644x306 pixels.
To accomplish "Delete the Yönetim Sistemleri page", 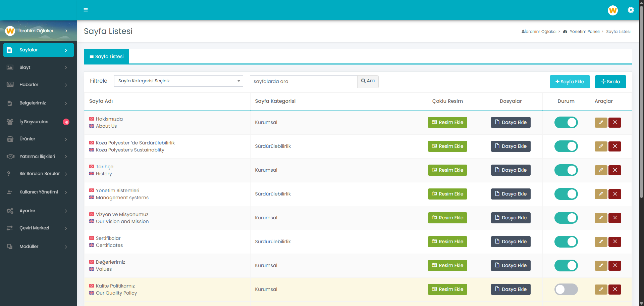I will [615, 194].
